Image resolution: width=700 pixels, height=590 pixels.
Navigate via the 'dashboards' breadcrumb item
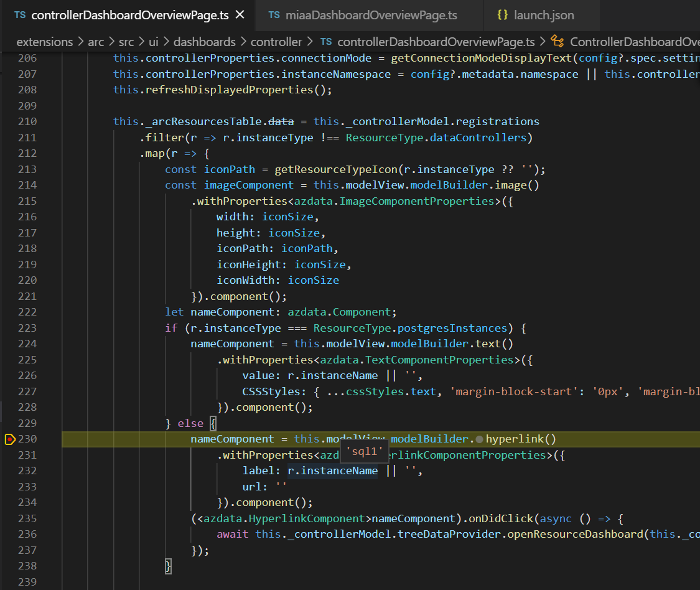click(x=205, y=42)
